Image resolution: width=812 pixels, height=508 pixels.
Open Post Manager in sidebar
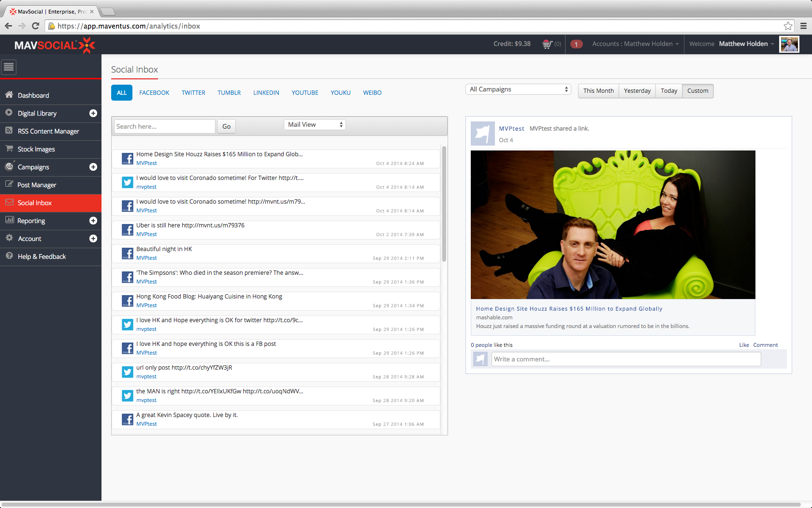point(51,185)
